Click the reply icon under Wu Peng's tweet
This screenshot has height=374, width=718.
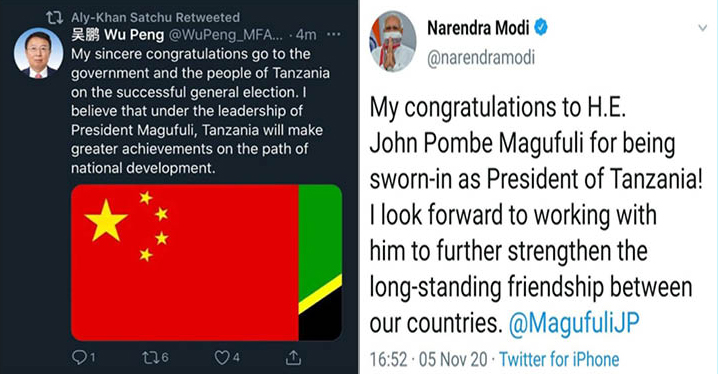[x=80, y=358]
